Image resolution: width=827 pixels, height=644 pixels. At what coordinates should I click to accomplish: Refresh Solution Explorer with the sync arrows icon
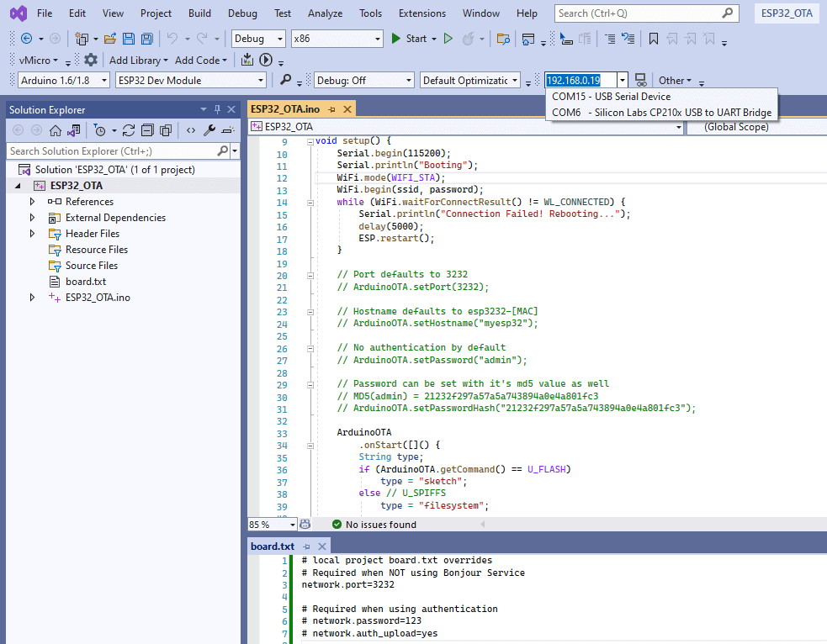(129, 130)
